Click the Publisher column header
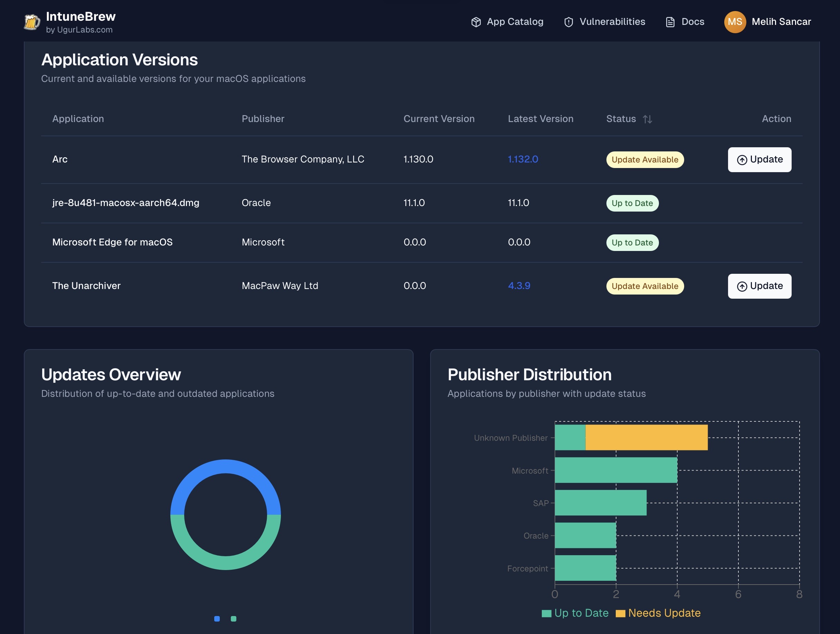The width and height of the screenshot is (840, 634). tap(263, 119)
